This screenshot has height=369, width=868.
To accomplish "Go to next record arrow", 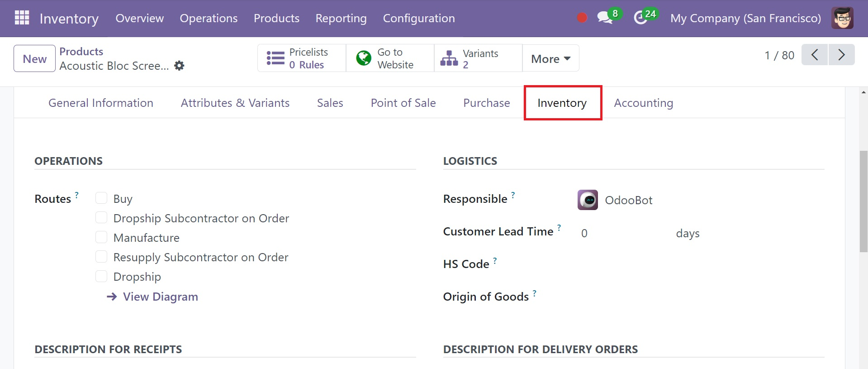I will coord(841,55).
